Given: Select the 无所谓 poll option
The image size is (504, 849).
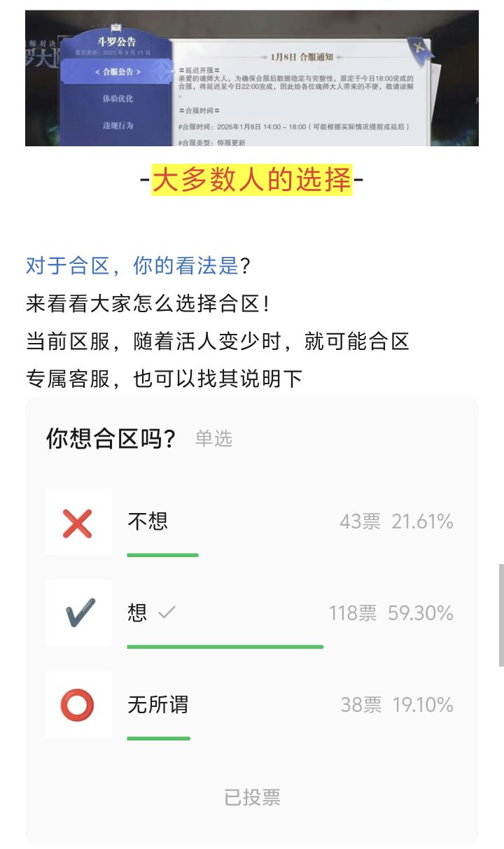Looking at the screenshot, I should [252, 706].
